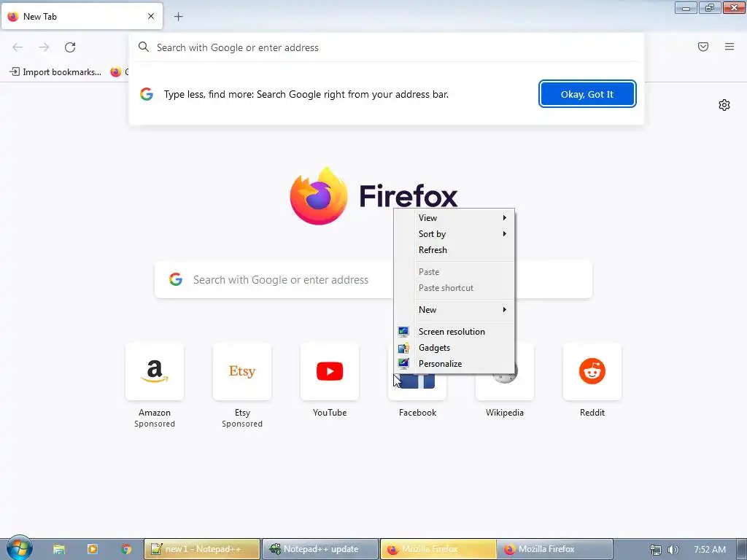
Task: Click the network icon in system tray
Action: (656, 550)
